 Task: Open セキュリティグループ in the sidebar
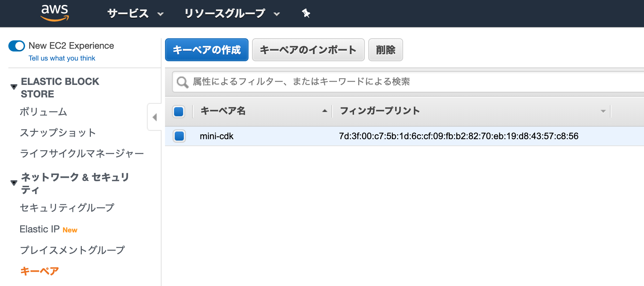pyautogui.click(x=67, y=208)
